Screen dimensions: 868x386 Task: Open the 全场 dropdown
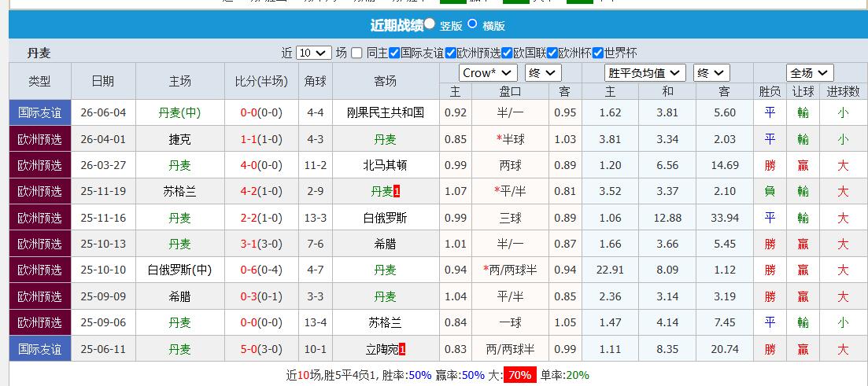coord(809,73)
